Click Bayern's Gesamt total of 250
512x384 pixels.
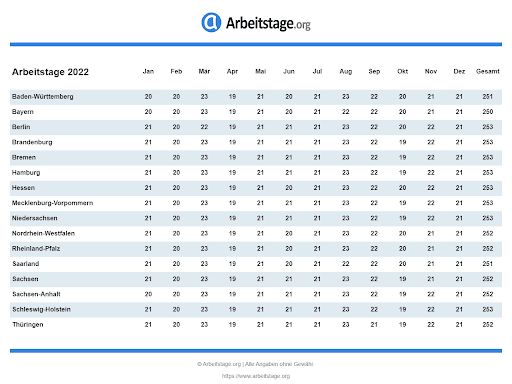point(488,112)
